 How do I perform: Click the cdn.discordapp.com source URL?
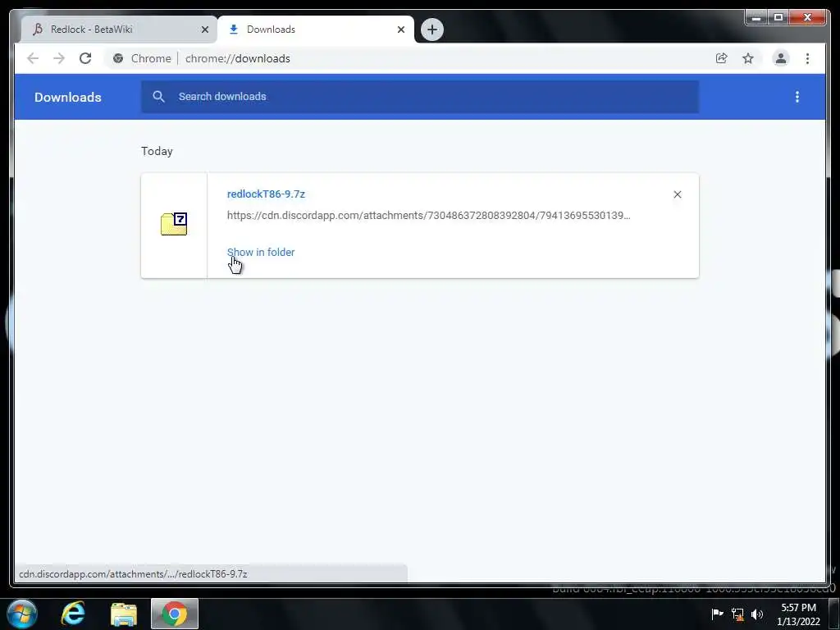click(x=428, y=216)
